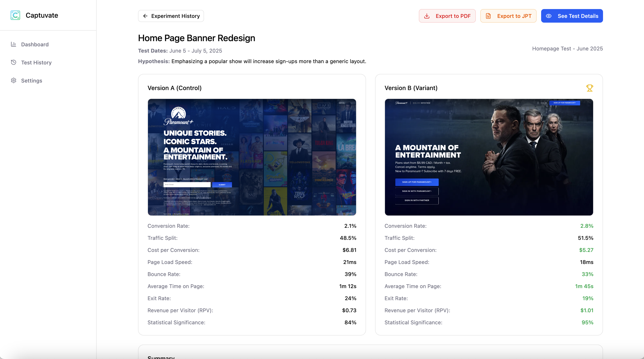The height and width of the screenshot is (359, 644).
Task: Return via the Experiment History button
Action: click(x=171, y=16)
